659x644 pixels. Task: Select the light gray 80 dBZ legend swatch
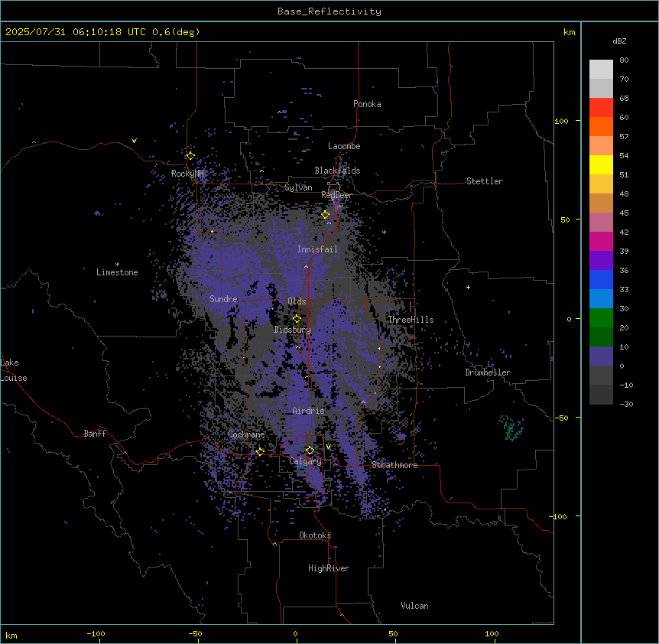pos(601,70)
